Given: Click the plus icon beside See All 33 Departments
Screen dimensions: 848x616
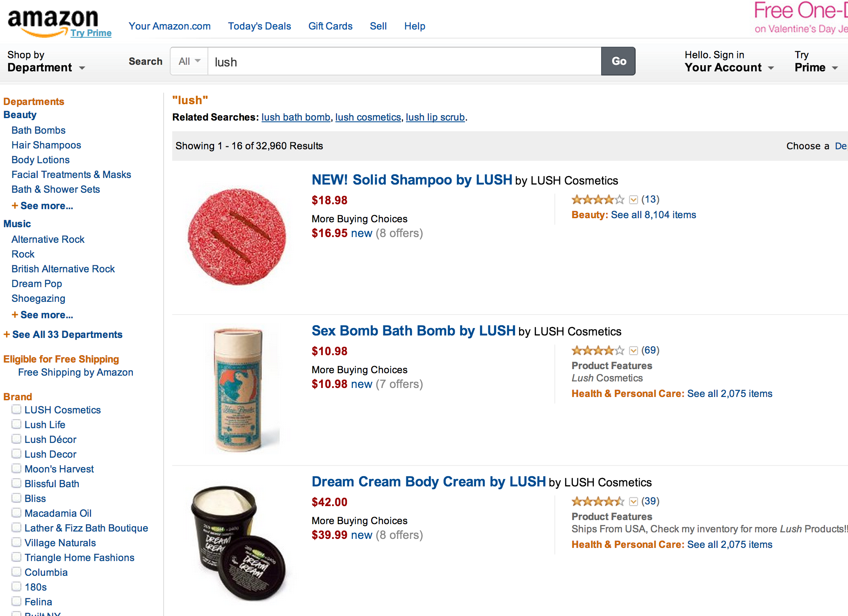Looking at the screenshot, I should click(x=7, y=335).
